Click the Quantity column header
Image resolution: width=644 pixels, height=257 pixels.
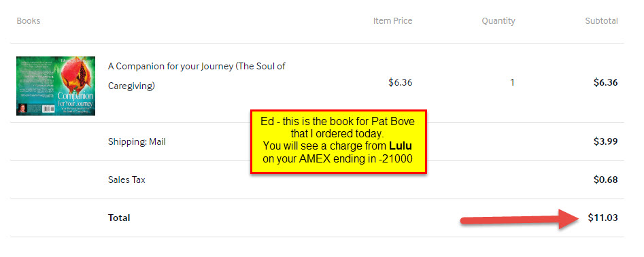pos(498,21)
